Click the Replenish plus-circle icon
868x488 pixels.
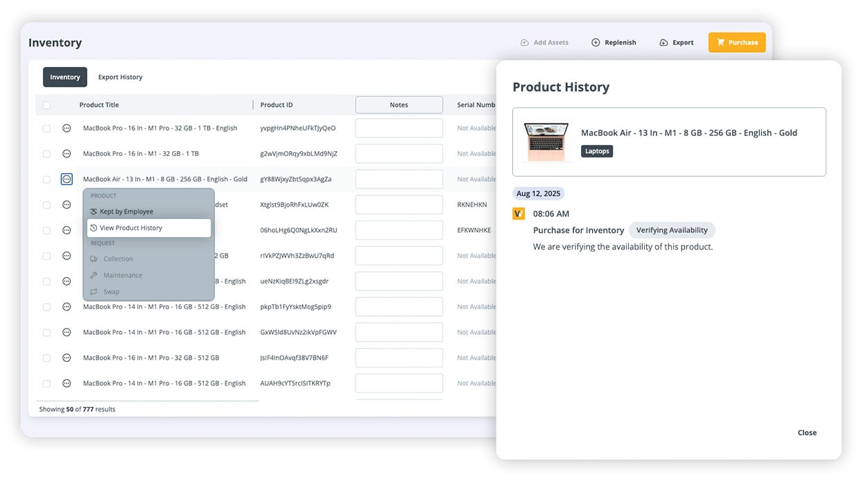[x=596, y=42]
